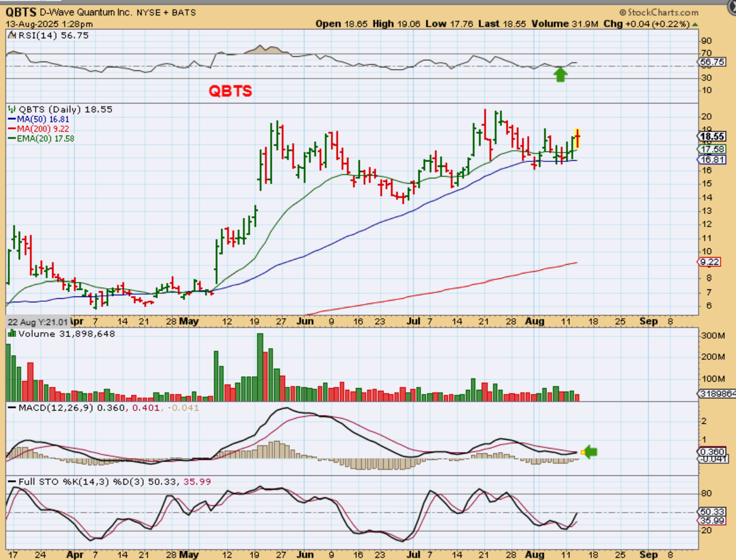Click the blue MA(50) legend line marker
Image resolution: width=736 pixels, height=560 pixels.
[x=12, y=119]
